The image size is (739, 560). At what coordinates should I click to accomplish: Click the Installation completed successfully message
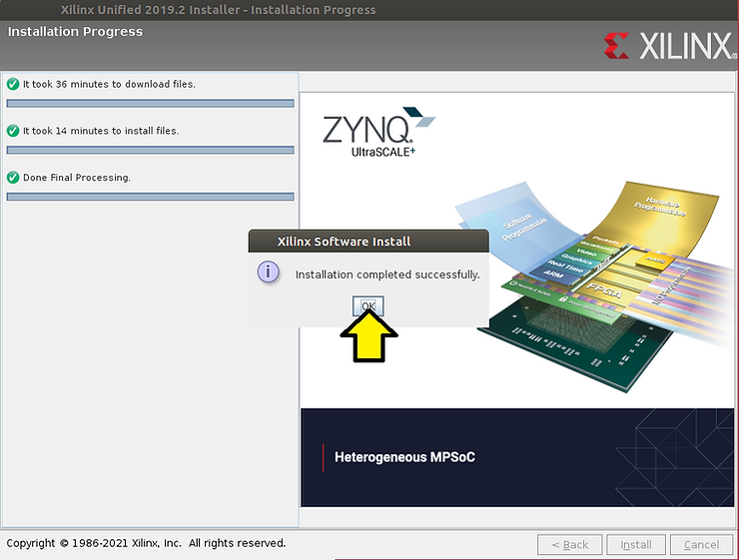[x=387, y=274]
